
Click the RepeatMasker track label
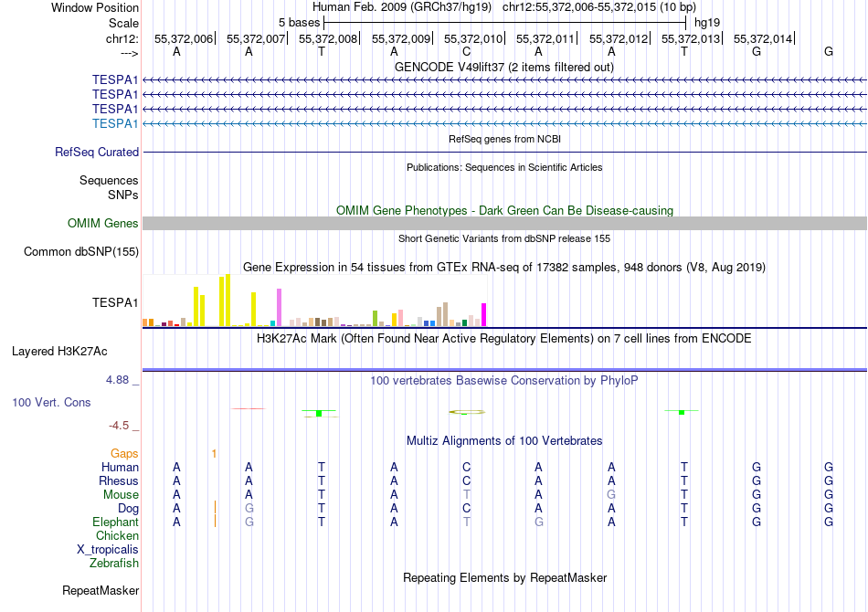pos(101,591)
